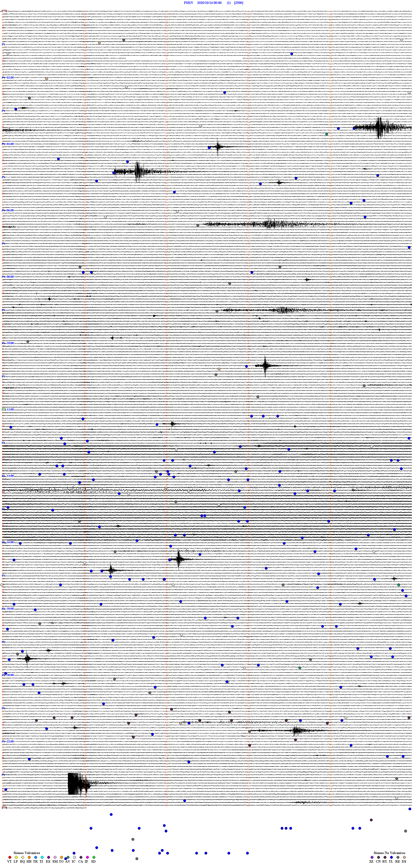Pick the green SD legend marker
This screenshot has width=414, height=868.
pos(94,857)
